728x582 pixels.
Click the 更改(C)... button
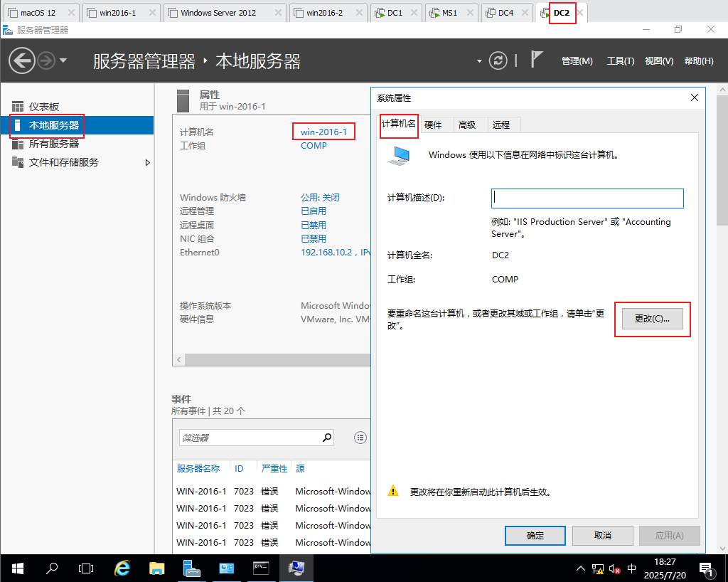click(x=653, y=319)
